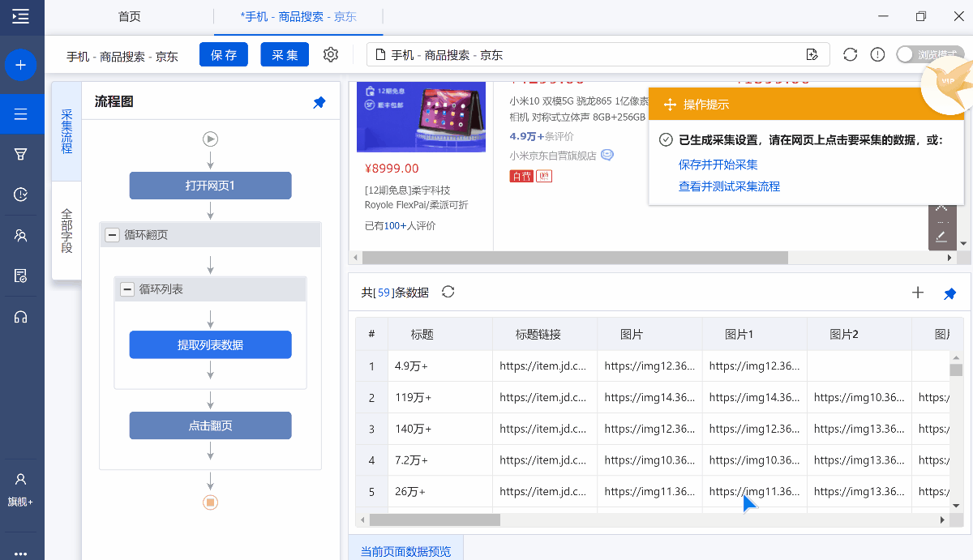The image size is (973, 560).
Task: Click the exclamation info icon
Action: [877, 54]
